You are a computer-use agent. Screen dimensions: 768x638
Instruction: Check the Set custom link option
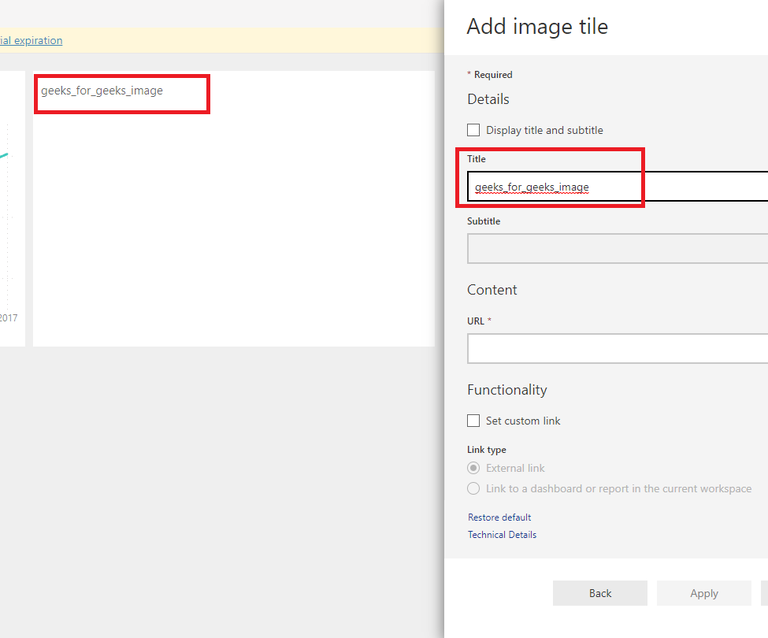tap(474, 421)
